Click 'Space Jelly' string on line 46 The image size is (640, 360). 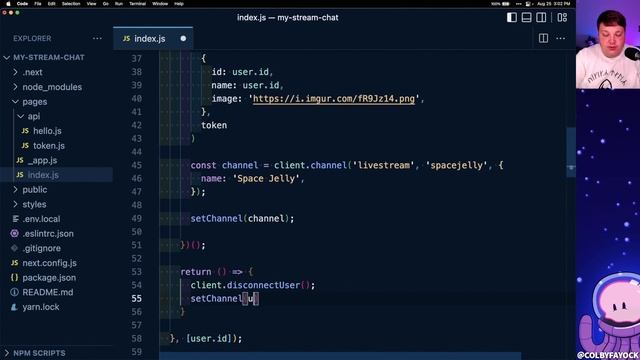click(266, 178)
